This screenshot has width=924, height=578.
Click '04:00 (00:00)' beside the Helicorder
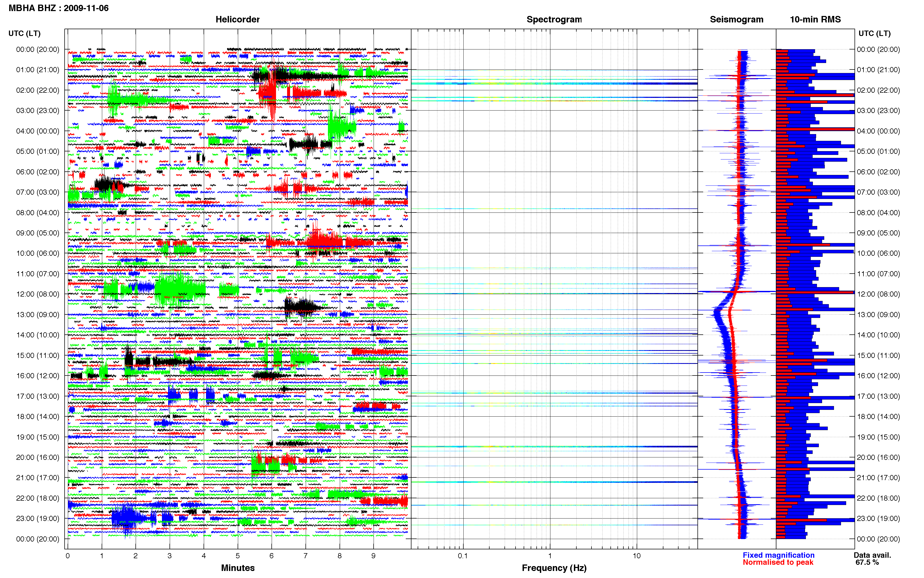pyautogui.click(x=38, y=131)
